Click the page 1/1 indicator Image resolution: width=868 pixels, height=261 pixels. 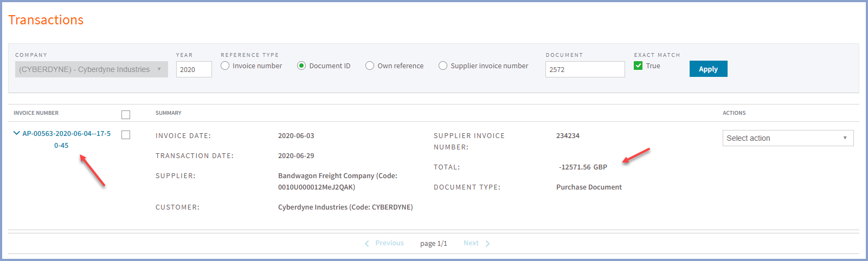pos(434,244)
